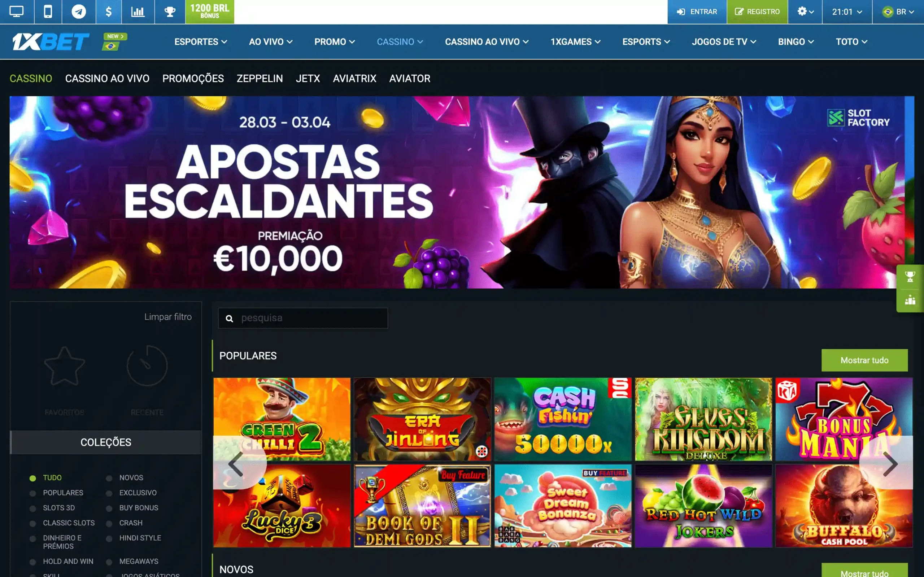Viewport: 924px width, 577px height.
Task: Select the Slots 3D collection filter
Action: [59, 508]
